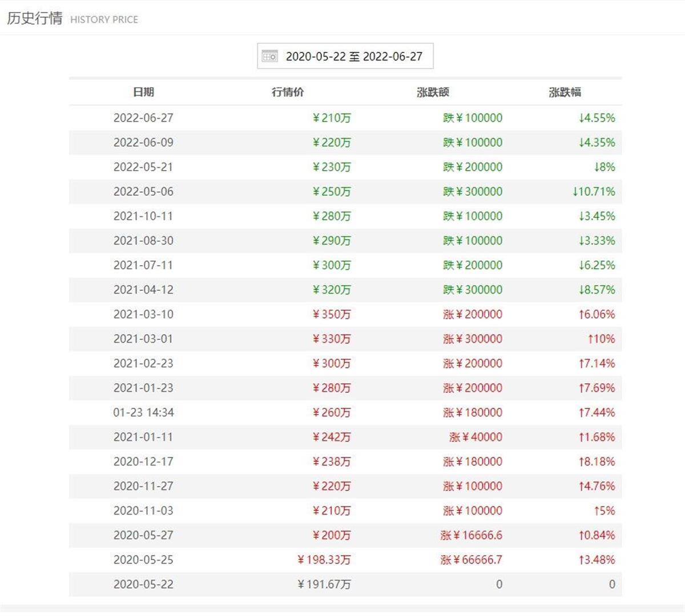Image resolution: width=685 pixels, height=616 pixels.
Task: Click the 涨¥16666.6 change amount
Action: (x=472, y=535)
